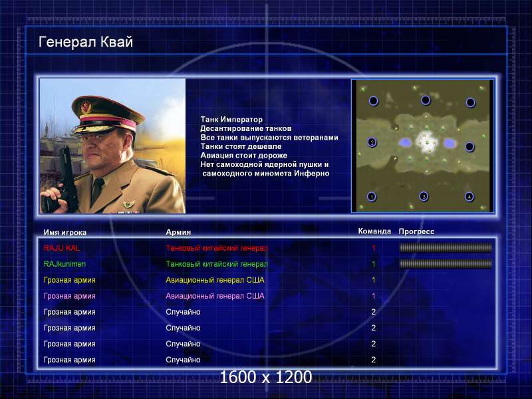Click start position 1 on the minimap
Image resolution: width=532 pixels, height=399 pixels.
pyautogui.click(x=372, y=196)
